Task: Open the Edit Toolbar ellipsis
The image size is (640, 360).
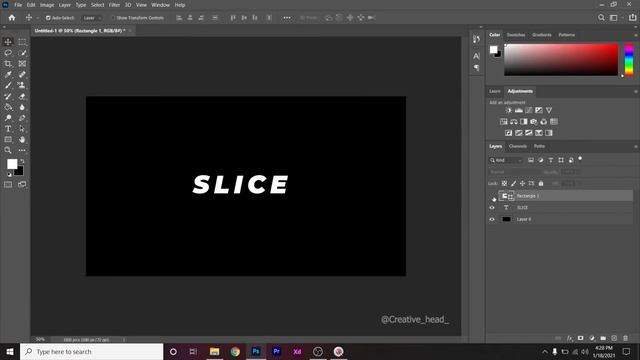Action: (x=22, y=150)
